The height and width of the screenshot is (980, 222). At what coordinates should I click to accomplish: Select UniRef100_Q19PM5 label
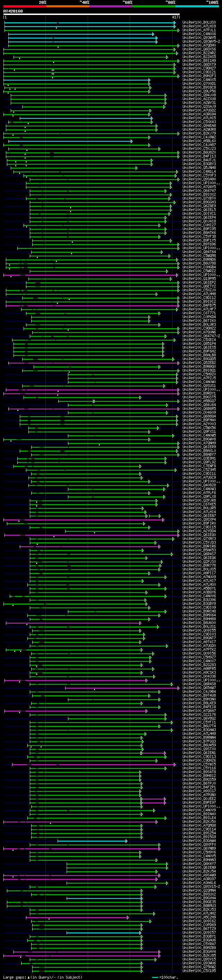199,279
